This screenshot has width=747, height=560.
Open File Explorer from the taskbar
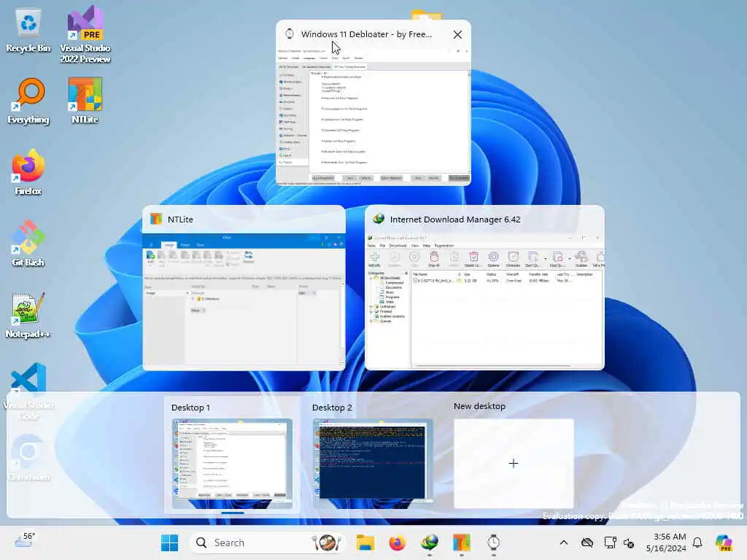coord(365,542)
